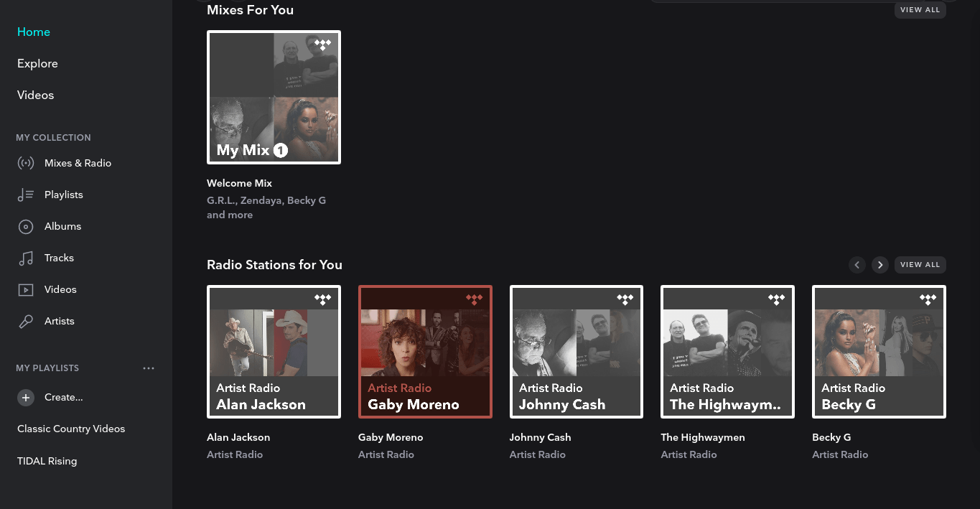Click the Artists microphone icon

tap(26, 321)
